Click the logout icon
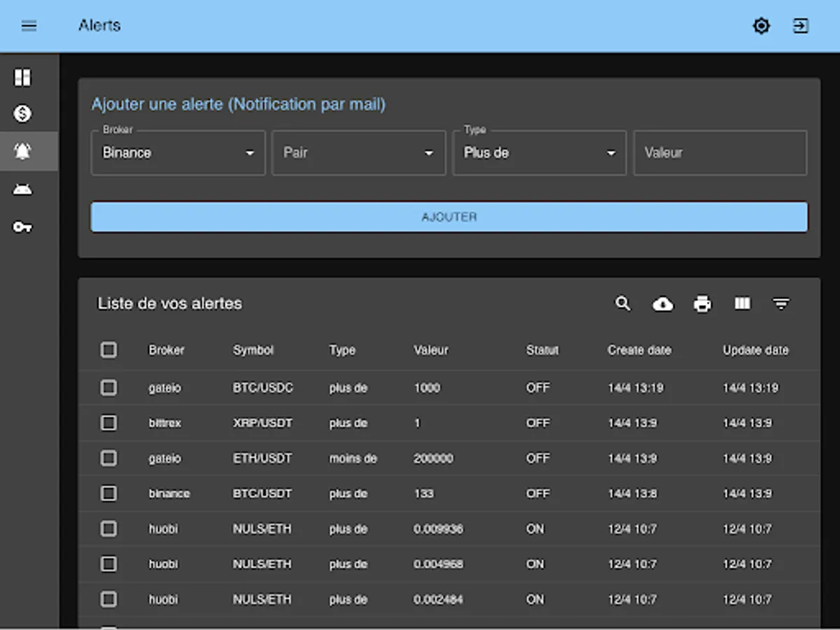 pyautogui.click(x=800, y=26)
